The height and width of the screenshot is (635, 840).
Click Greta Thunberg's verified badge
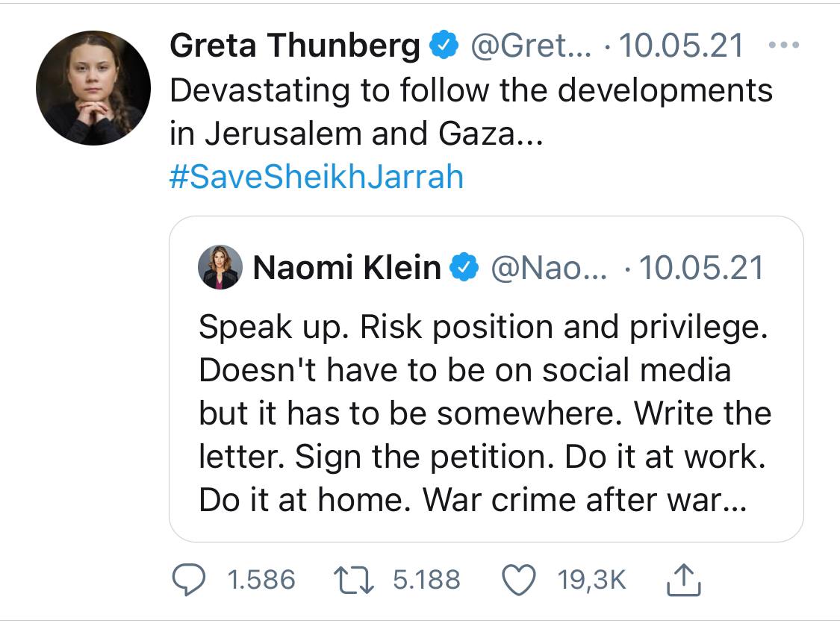point(444,45)
